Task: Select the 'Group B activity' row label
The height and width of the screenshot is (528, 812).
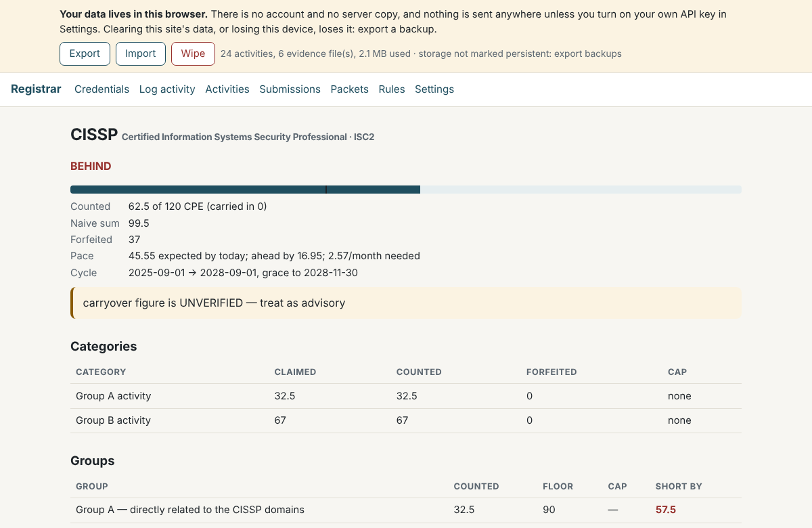Action: click(x=113, y=420)
